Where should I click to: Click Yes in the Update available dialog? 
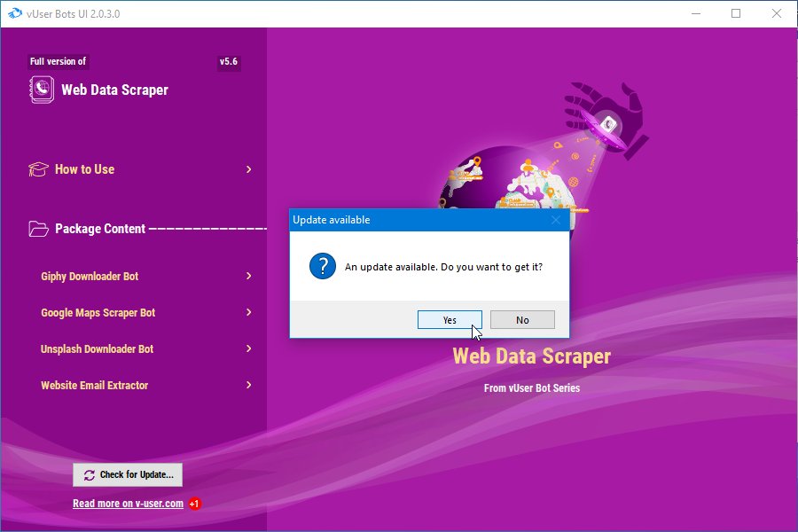coord(450,320)
